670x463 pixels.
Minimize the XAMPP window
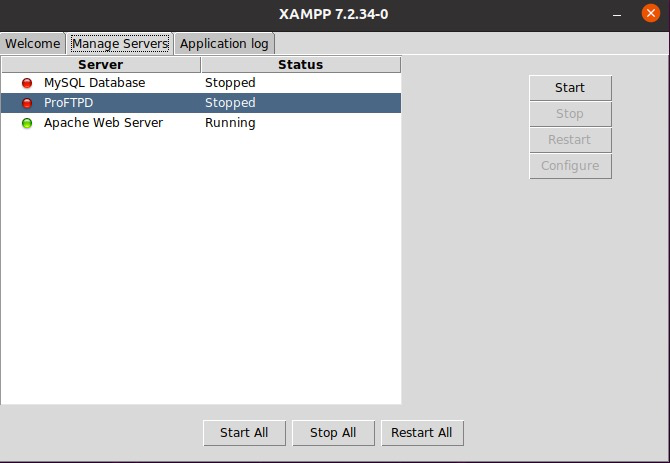pyautogui.click(x=617, y=15)
